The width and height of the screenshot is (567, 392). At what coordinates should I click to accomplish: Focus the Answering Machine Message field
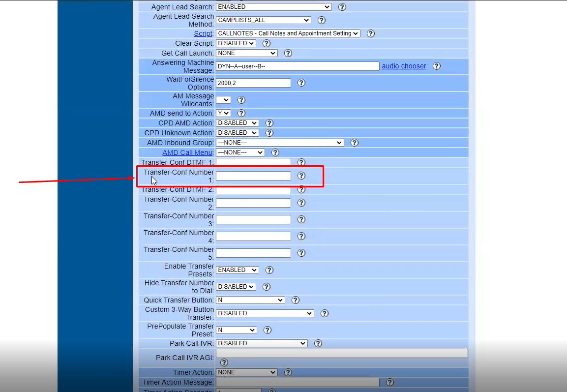(x=298, y=66)
